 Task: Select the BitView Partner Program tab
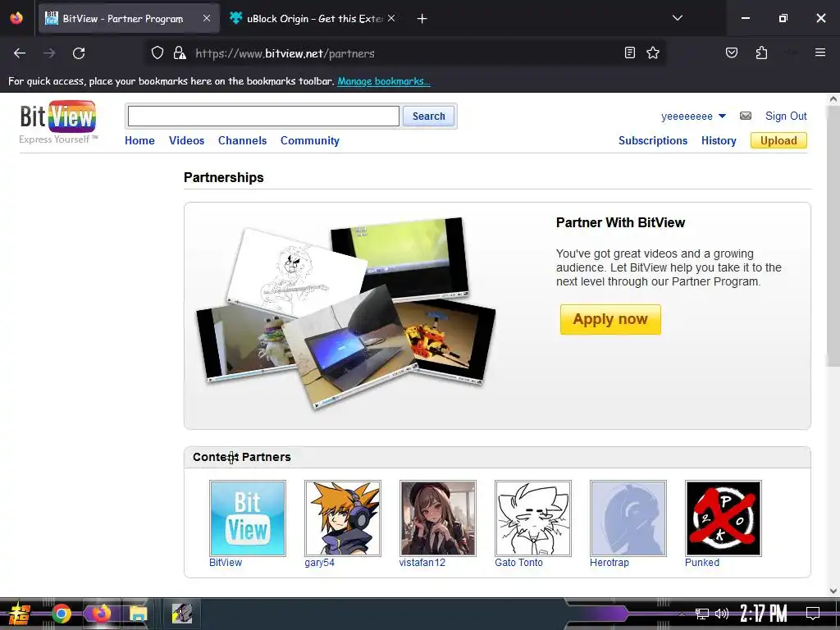pyautogui.click(x=129, y=19)
